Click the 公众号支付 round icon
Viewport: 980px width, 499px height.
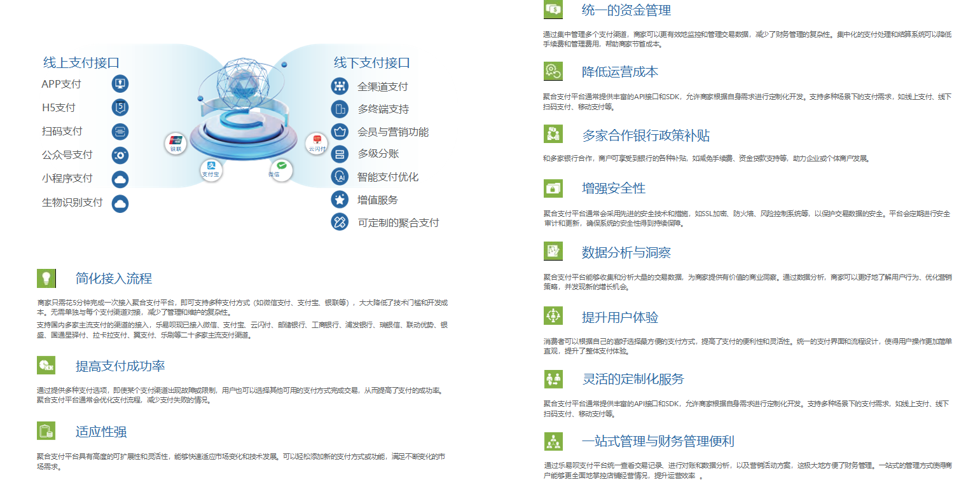coord(120,155)
